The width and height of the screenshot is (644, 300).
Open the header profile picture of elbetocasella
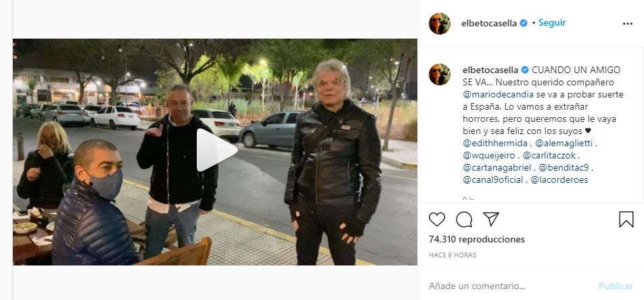coord(440,24)
